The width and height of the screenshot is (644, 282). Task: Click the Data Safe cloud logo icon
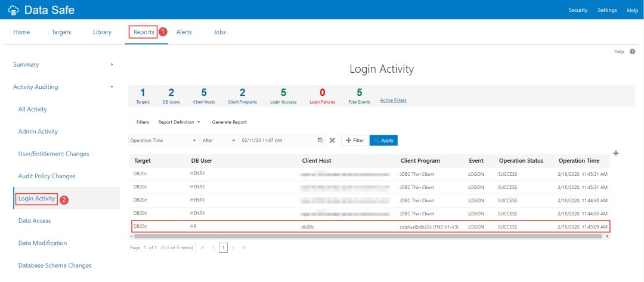tap(14, 10)
